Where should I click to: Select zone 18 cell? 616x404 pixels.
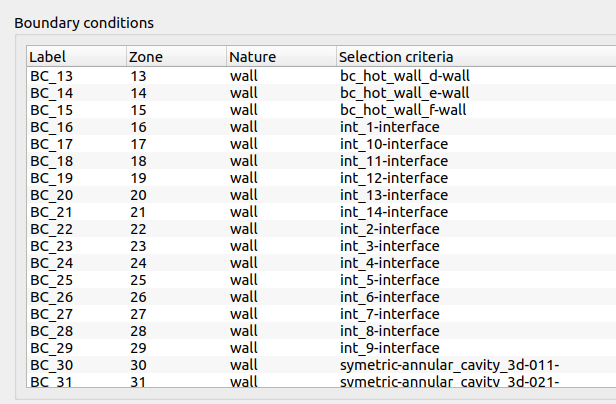(x=139, y=161)
